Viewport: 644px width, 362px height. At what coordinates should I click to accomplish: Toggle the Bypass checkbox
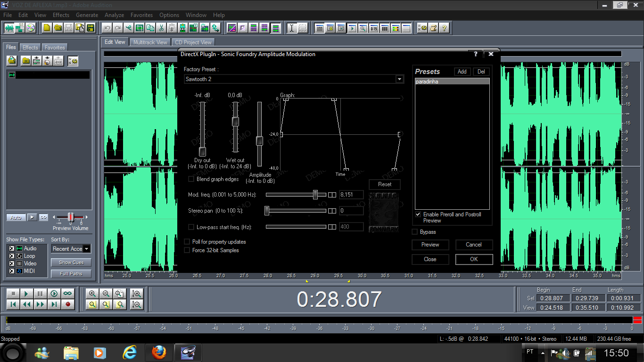tap(415, 232)
